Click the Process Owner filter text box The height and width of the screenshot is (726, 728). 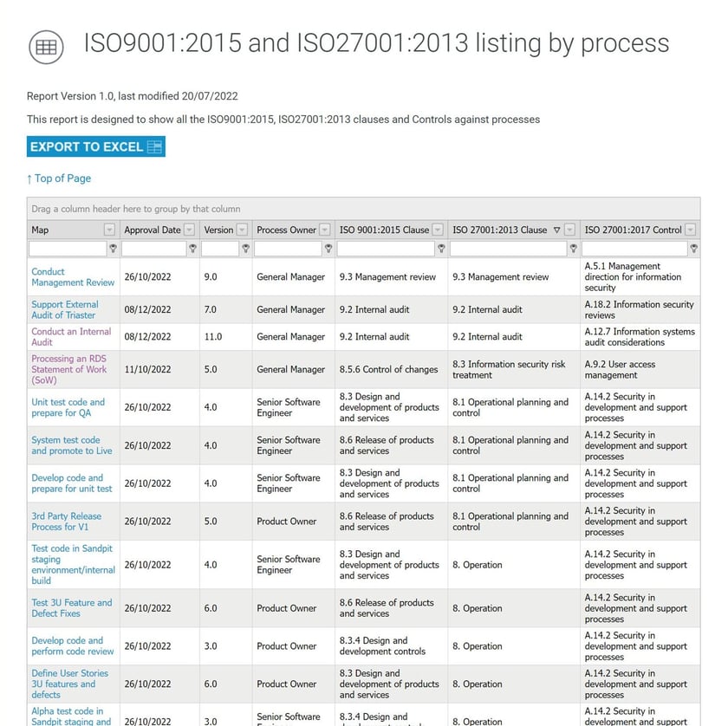click(x=288, y=249)
